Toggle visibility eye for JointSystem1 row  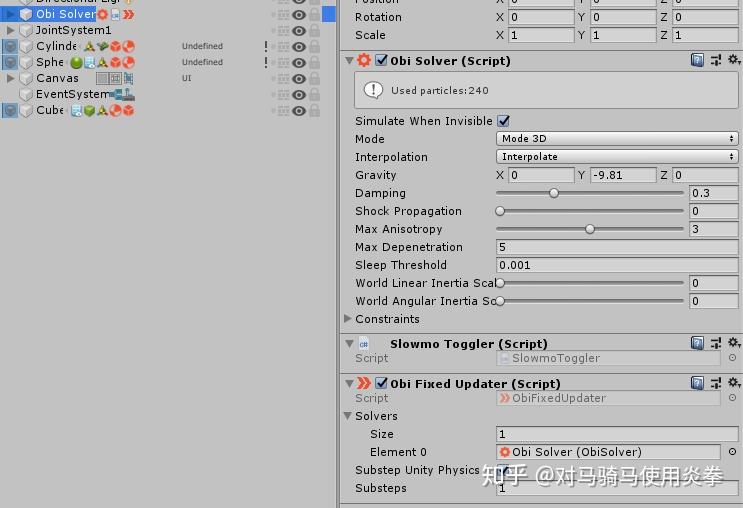pyautogui.click(x=299, y=31)
